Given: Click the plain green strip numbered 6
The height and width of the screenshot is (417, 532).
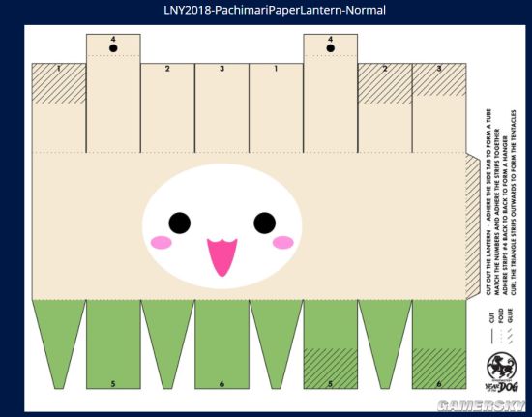Looking at the screenshot, I should (x=222, y=344).
